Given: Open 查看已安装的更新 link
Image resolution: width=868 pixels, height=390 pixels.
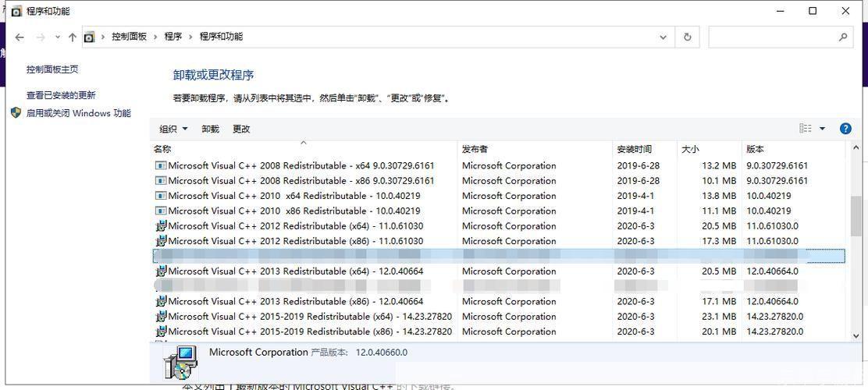Looking at the screenshot, I should 61,95.
